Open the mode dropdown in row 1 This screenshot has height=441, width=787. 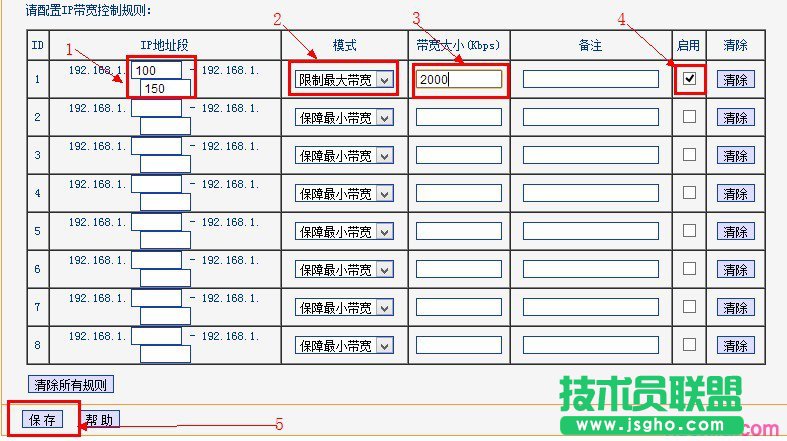click(x=344, y=79)
